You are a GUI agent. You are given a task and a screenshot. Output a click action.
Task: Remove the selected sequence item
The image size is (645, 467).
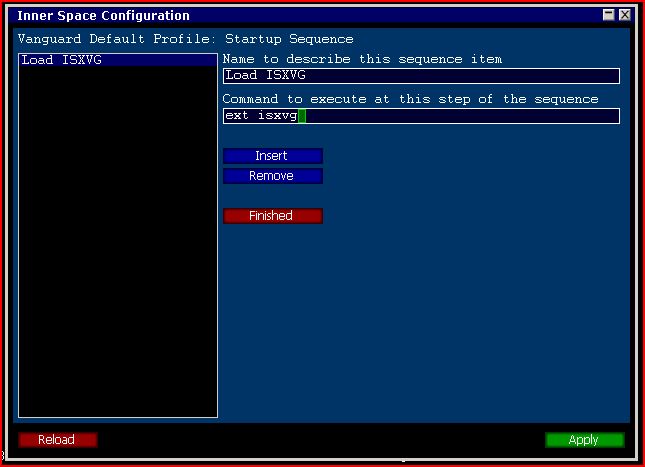point(273,176)
